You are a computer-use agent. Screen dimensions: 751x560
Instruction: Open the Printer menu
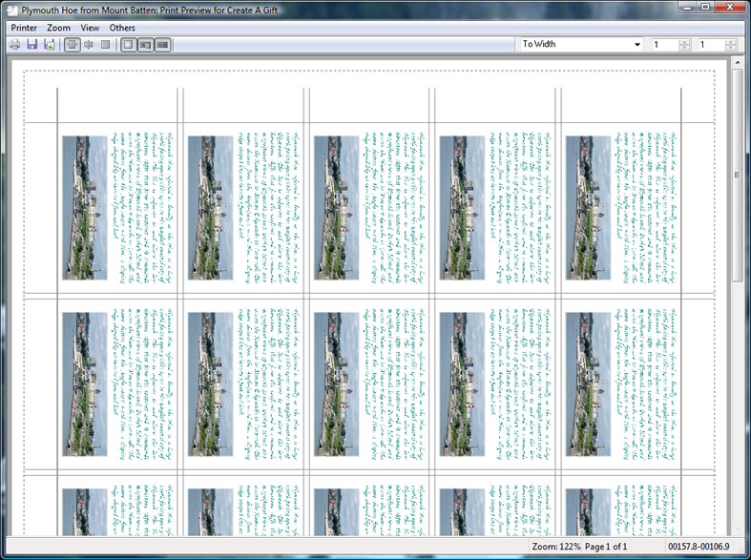24,28
